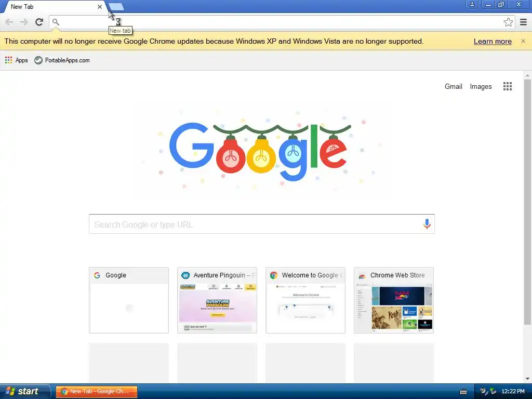Image resolution: width=532 pixels, height=399 pixels.
Task: Click the Google holiday lights doodle
Action: 260,151
